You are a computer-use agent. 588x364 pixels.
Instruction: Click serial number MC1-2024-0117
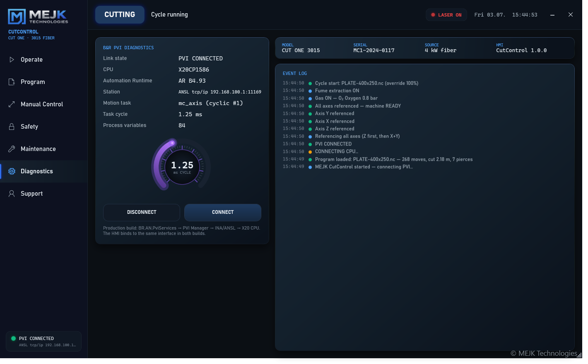pyautogui.click(x=374, y=50)
